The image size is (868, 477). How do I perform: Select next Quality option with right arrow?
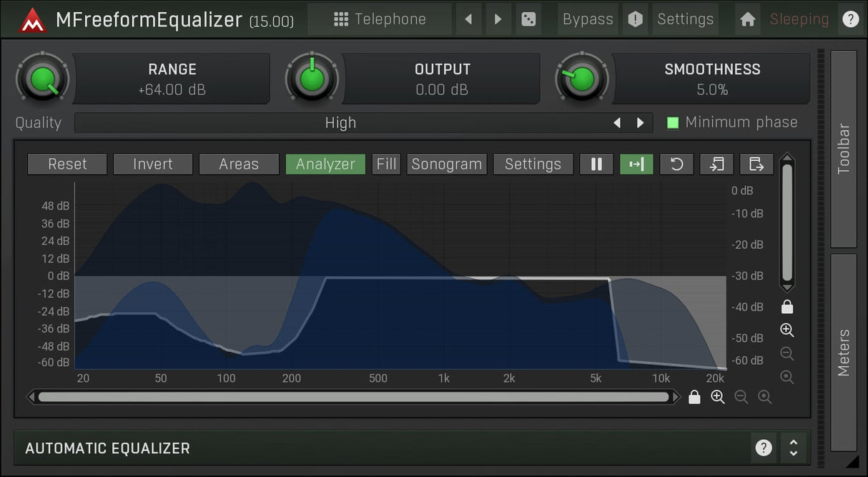click(x=641, y=123)
